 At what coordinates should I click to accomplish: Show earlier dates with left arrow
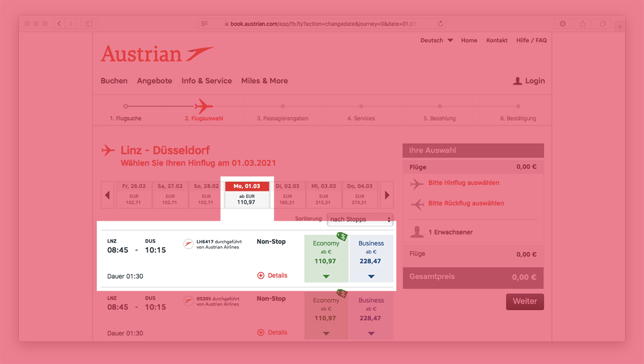click(x=107, y=195)
